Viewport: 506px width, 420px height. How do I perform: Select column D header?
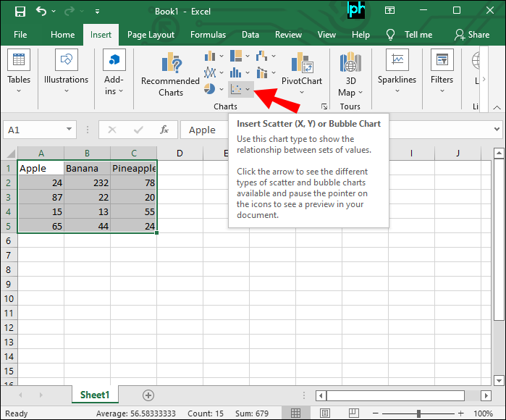(x=180, y=154)
